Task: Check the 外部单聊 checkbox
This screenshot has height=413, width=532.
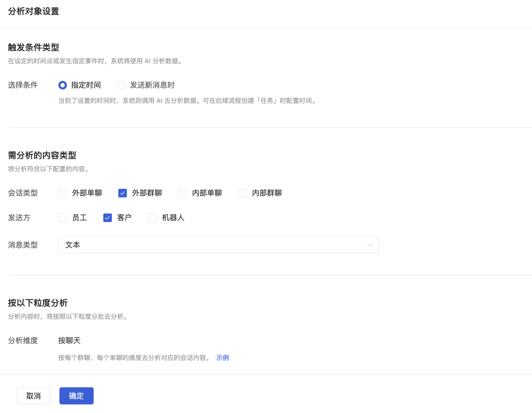Action: click(x=63, y=193)
